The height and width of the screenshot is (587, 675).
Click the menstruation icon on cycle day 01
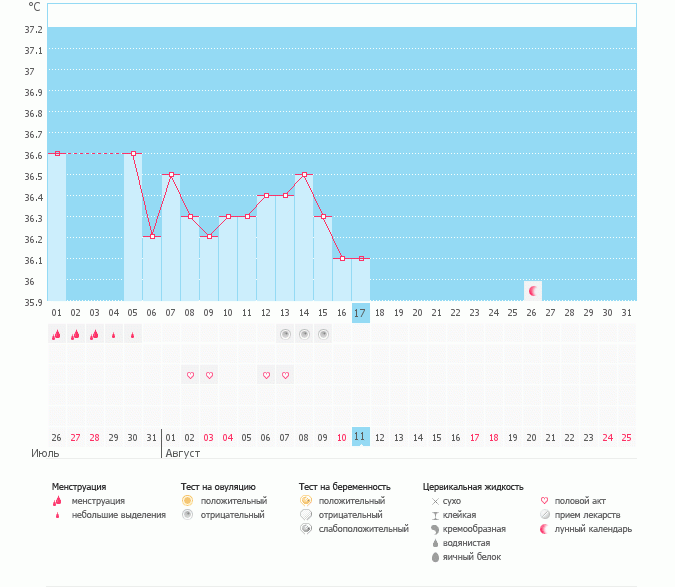[56, 335]
